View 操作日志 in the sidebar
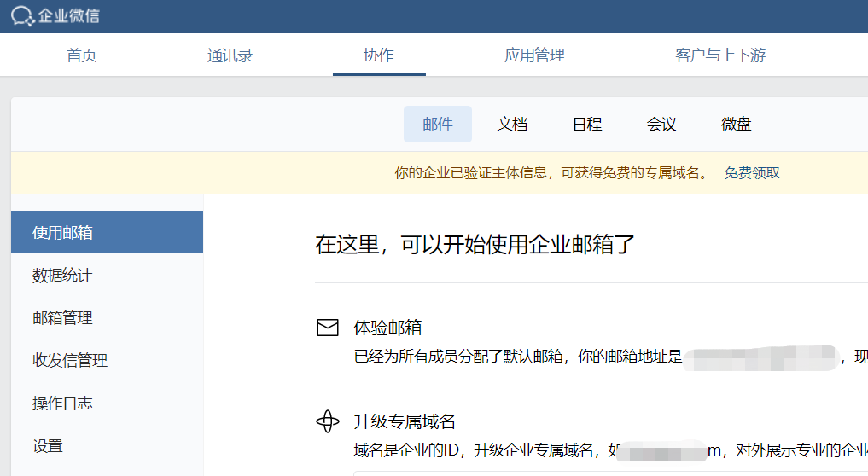The width and height of the screenshot is (868, 476). (63, 403)
